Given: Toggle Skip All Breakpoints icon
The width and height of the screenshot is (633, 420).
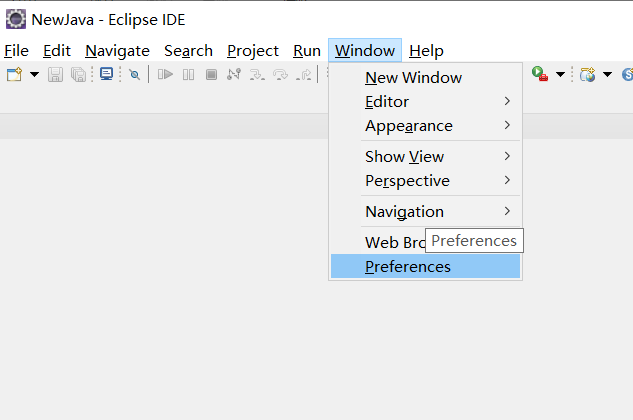Looking at the screenshot, I should coord(134,75).
